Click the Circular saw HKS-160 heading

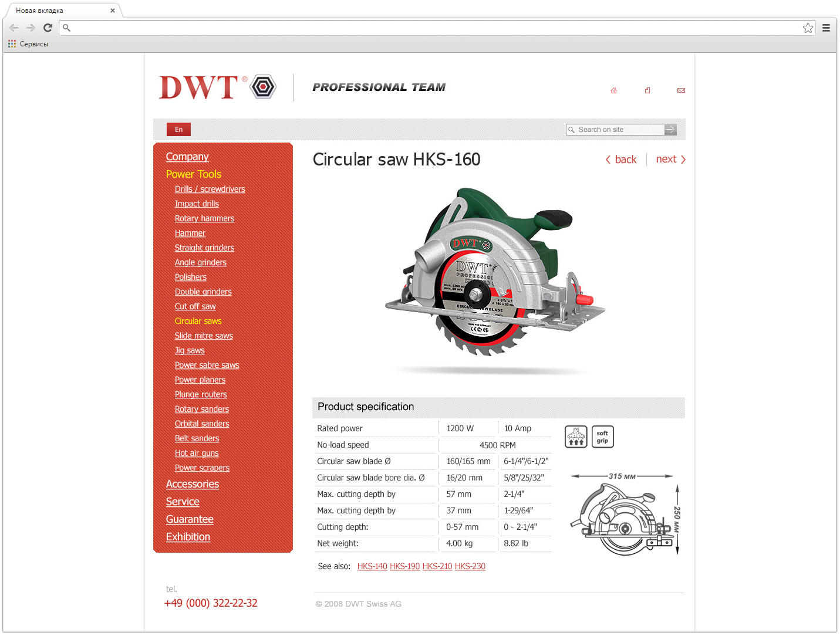pos(397,160)
